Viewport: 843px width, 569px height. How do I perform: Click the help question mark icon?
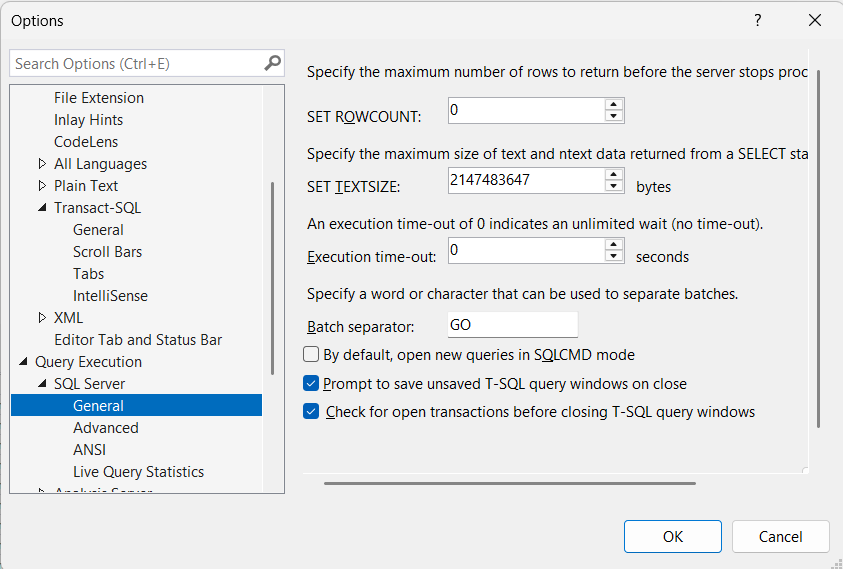click(x=758, y=20)
